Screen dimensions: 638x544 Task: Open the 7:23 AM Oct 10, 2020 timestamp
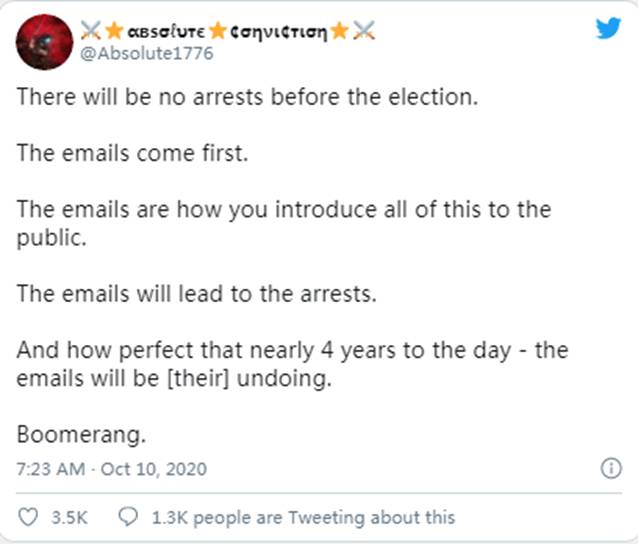click(x=112, y=468)
